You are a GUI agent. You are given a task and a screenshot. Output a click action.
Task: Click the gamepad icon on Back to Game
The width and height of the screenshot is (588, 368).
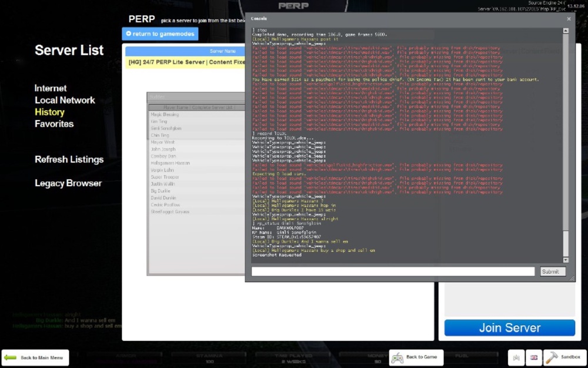pos(397,358)
